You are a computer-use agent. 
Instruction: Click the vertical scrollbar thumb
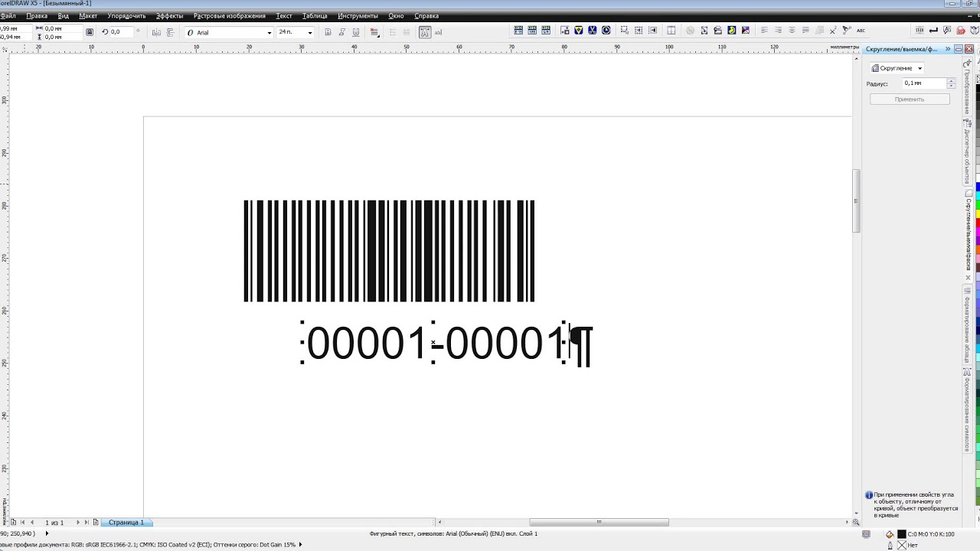(856, 201)
